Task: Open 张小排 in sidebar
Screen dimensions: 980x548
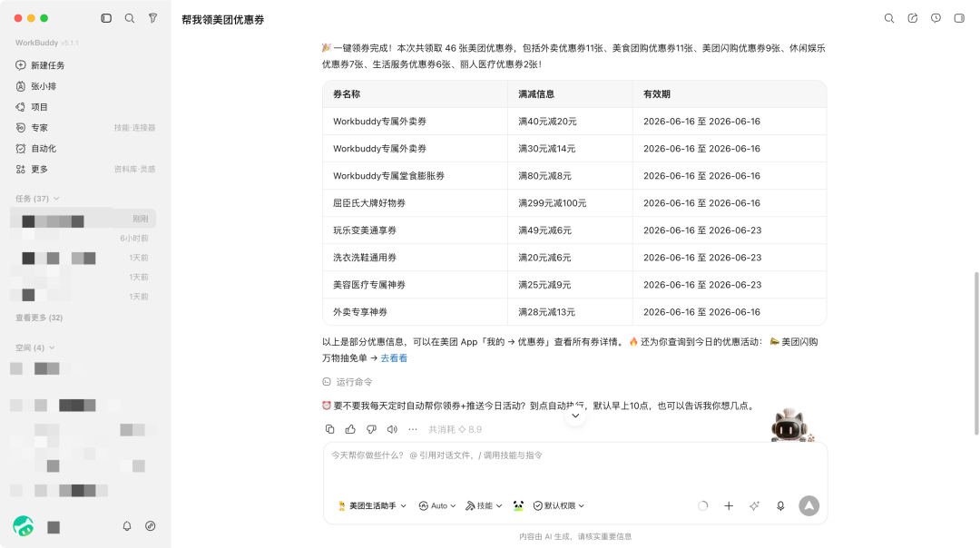Action: 35,86
